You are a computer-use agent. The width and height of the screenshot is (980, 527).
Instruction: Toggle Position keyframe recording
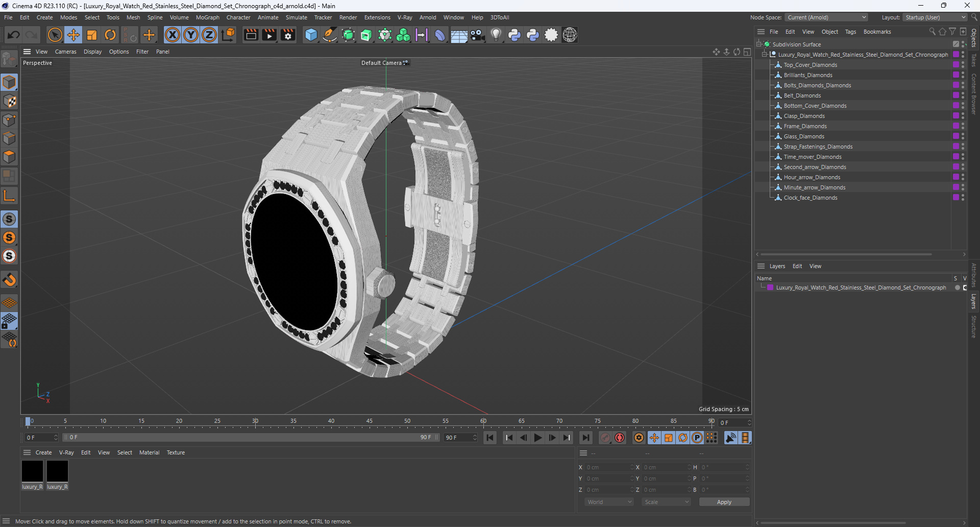click(654, 438)
